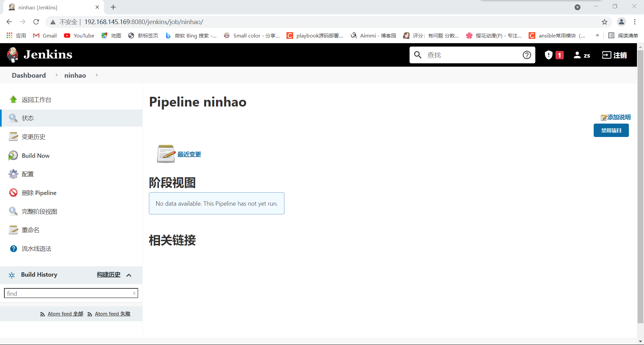This screenshot has height=345, width=644.
Task: Click the notepad icon beside 重命名
Action: (13, 230)
